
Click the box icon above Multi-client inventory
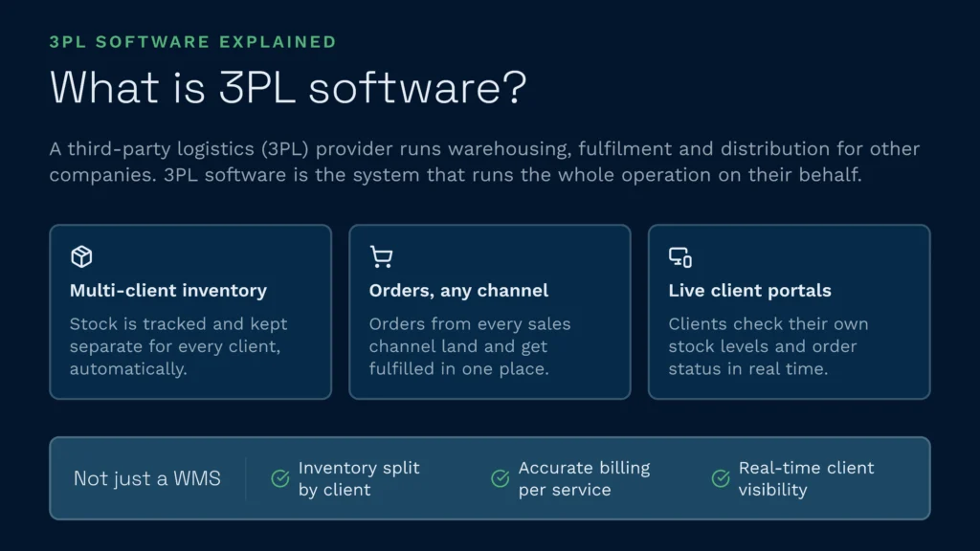[81, 256]
